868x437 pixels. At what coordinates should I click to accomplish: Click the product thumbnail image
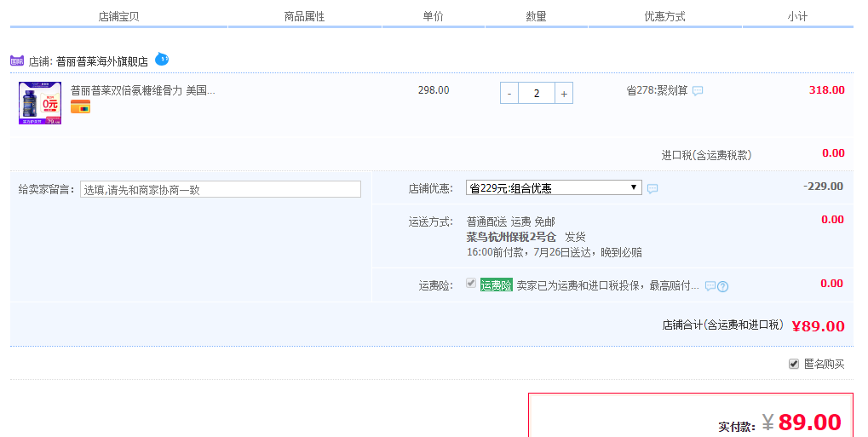point(40,103)
